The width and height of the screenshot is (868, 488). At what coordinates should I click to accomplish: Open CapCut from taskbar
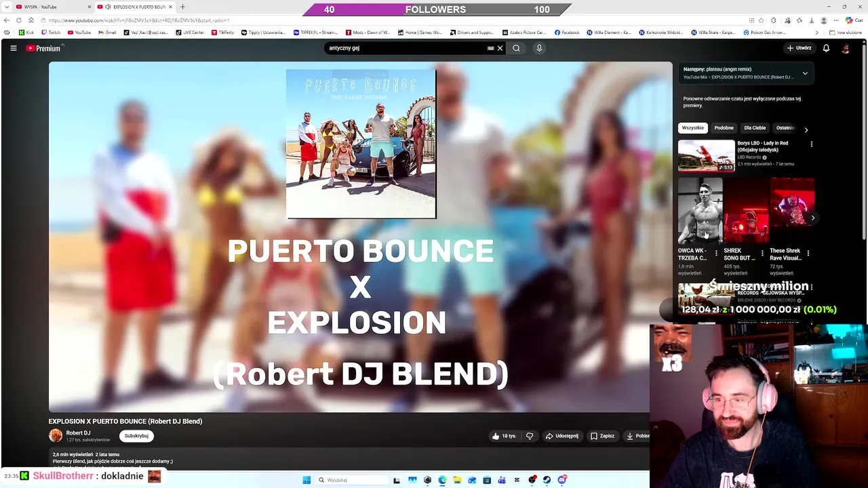(x=517, y=480)
